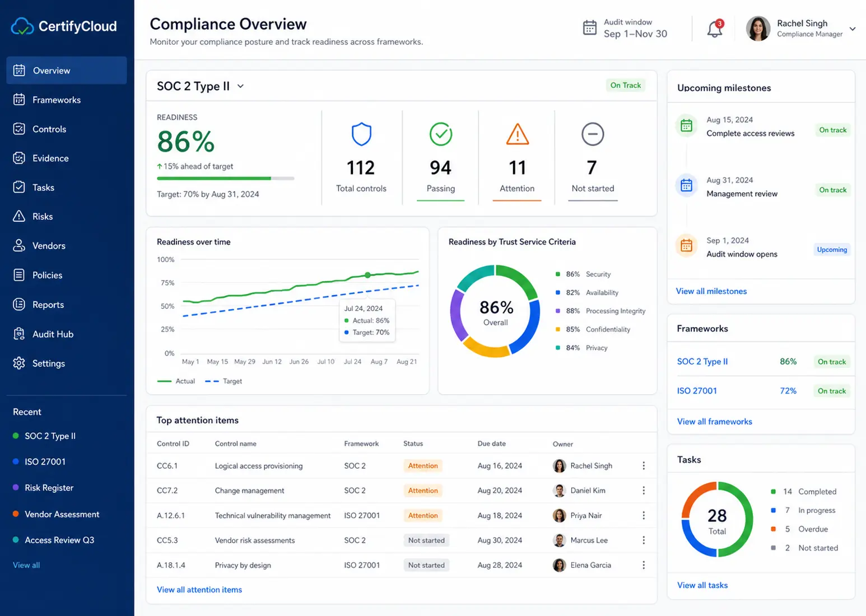Click the Audit window calendar icon
The height and width of the screenshot is (616, 866).
[x=590, y=27]
